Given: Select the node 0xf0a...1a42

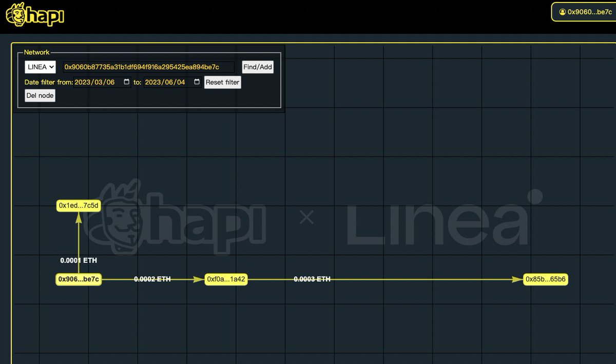Looking at the screenshot, I should point(226,279).
